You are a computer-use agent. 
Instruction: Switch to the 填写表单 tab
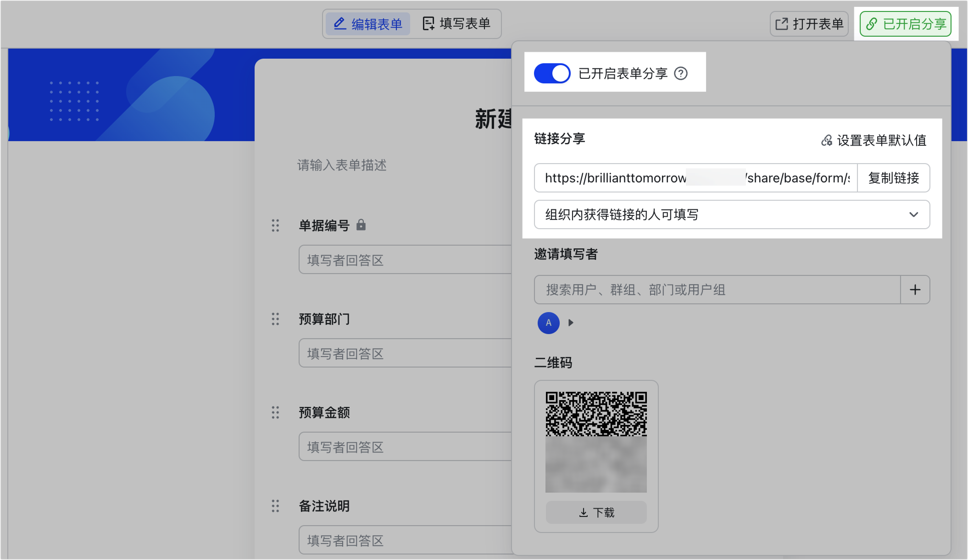456,24
